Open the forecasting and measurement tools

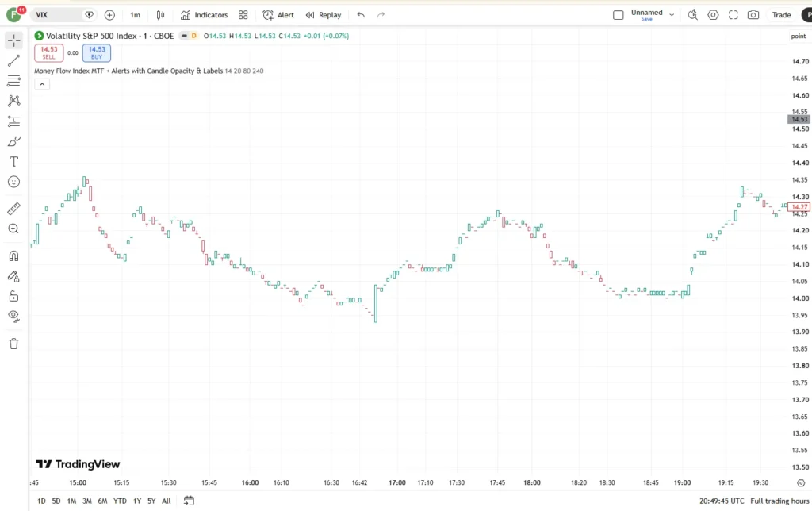pos(14,121)
